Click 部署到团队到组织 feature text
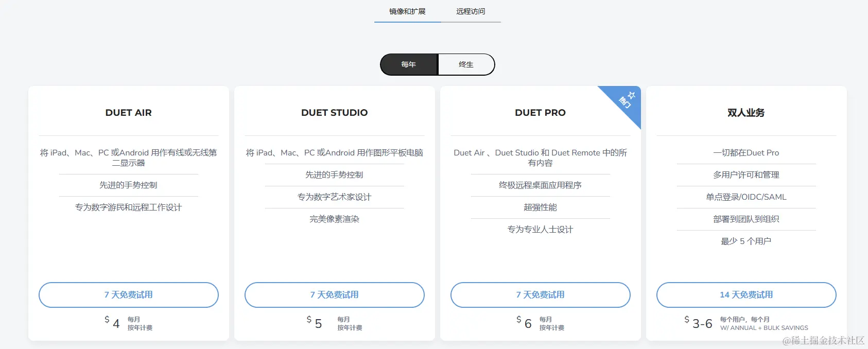Image resolution: width=868 pixels, height=349 pixels. (747, 219)
